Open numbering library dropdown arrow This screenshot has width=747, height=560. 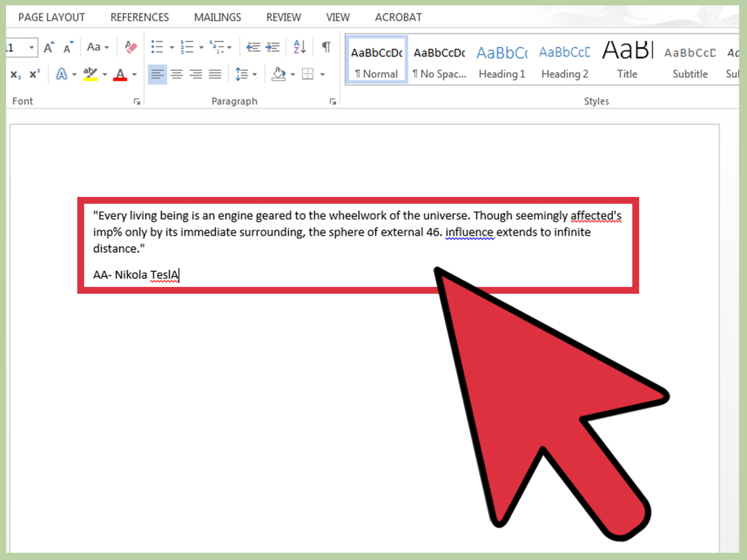pos(201,47)
